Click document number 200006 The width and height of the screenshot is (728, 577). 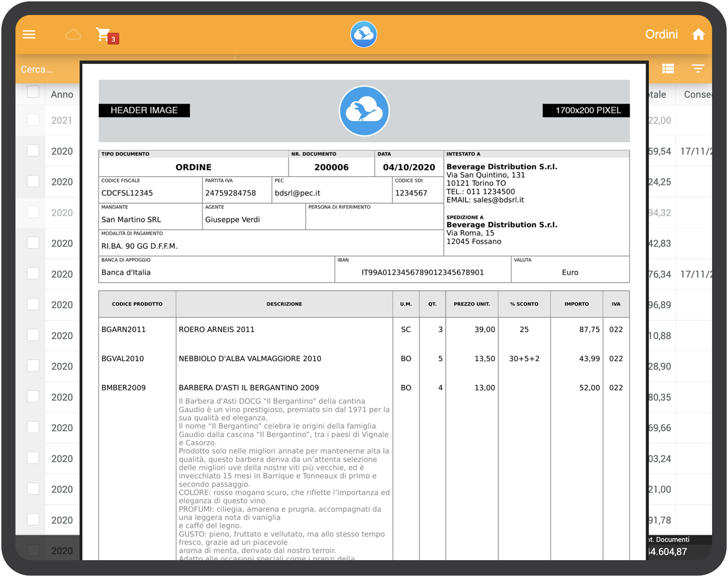pyautogui.click(x=331, y=167)
